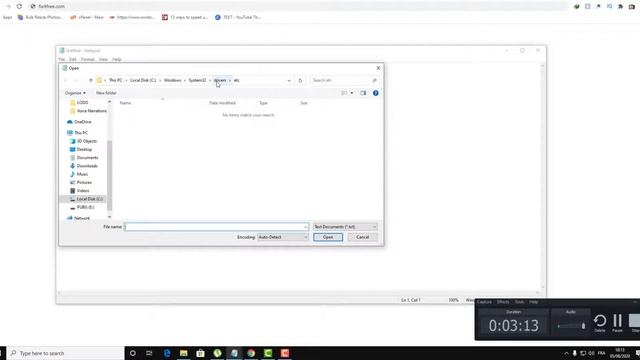Sort by the Name column header

[125, 103]
